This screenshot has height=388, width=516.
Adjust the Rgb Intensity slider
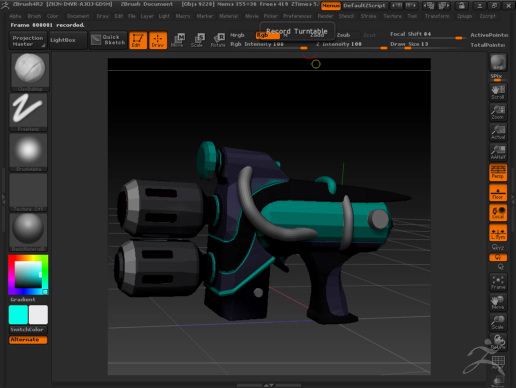point(270,45)
